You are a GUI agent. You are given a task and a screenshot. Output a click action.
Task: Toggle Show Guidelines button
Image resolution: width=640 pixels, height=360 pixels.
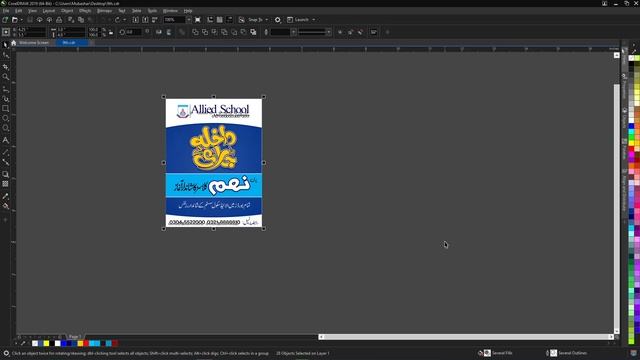coord(229,20)
